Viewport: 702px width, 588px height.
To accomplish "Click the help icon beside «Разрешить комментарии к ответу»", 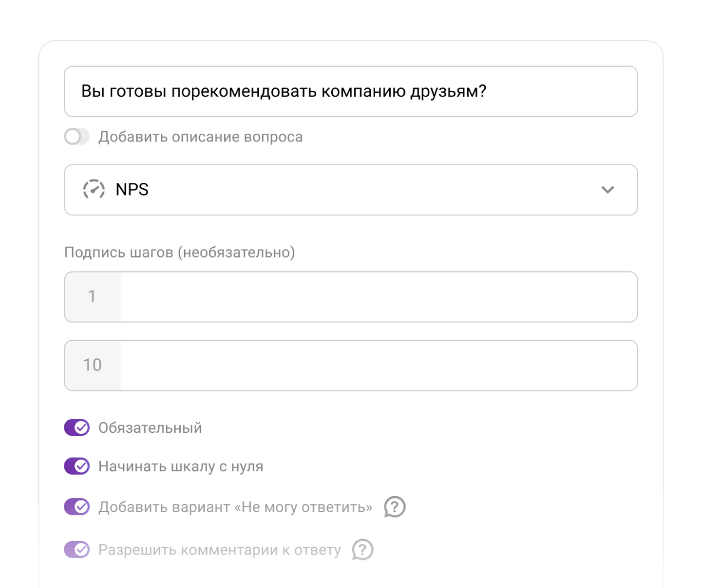I will point(362,549).
